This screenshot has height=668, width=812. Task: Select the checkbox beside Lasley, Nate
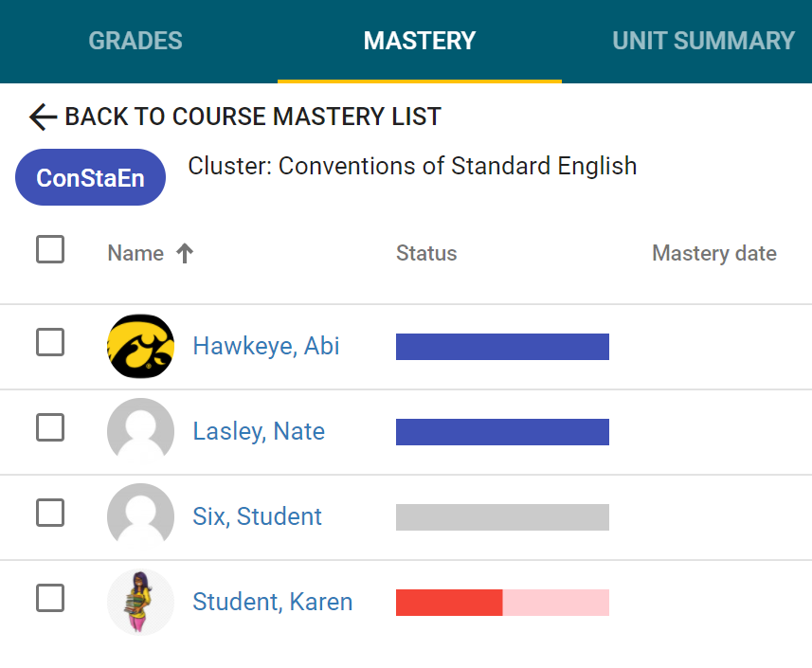pos(50,427)
